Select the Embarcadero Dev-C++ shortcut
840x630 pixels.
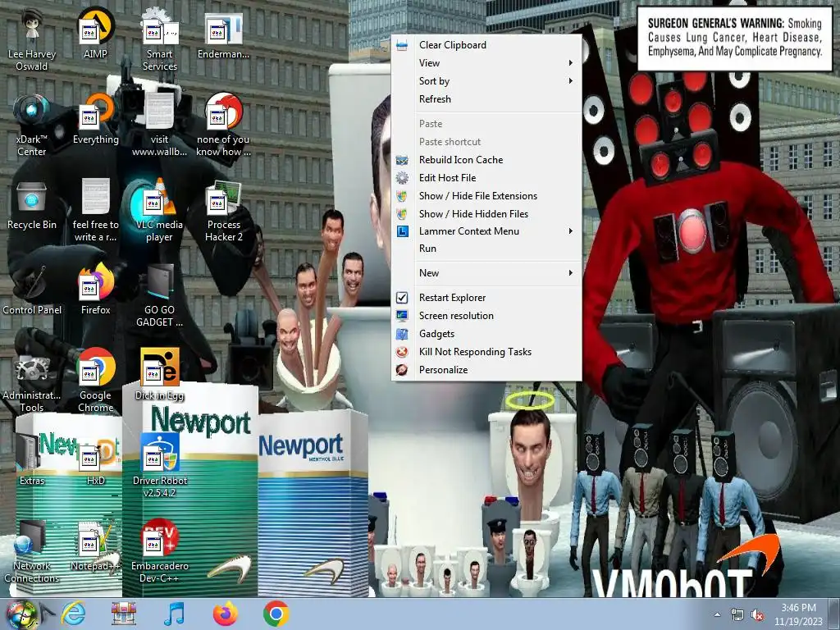click(x=160, y=551)
